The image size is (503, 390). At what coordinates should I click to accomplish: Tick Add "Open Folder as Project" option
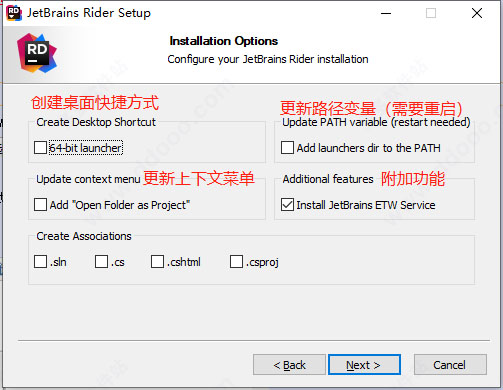40,205
